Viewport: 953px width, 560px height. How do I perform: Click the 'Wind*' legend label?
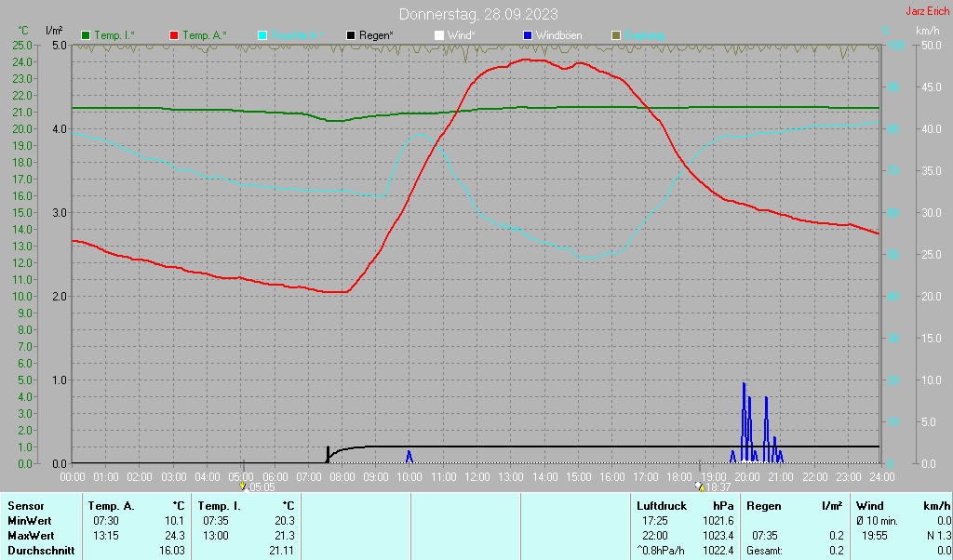(x=462, y=36)
